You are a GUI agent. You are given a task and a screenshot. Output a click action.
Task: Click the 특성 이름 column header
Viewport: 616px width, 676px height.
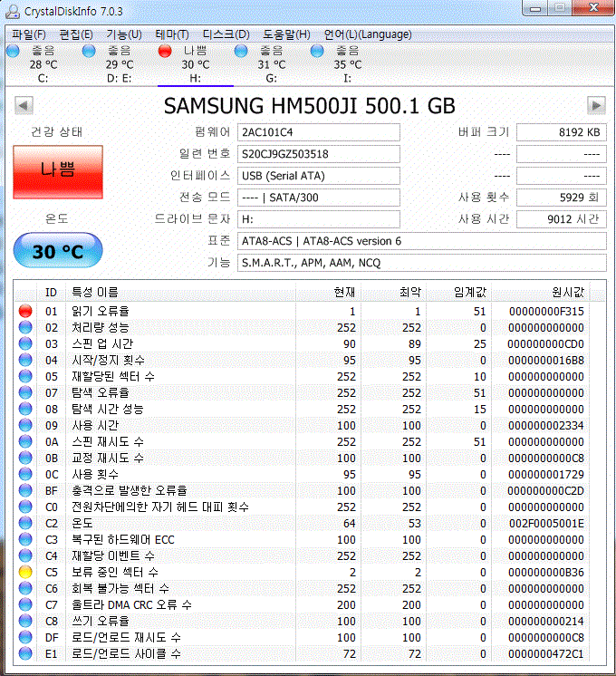(x=180, y=293)
